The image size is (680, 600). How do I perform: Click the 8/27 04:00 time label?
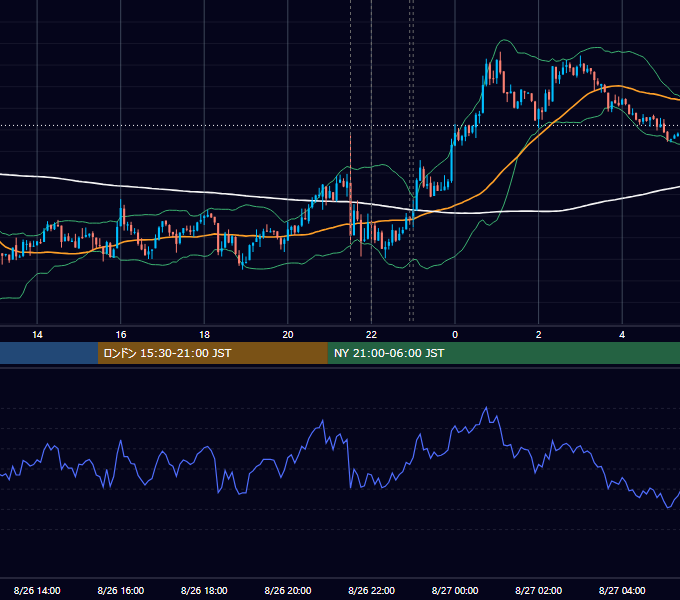point(622,590)
